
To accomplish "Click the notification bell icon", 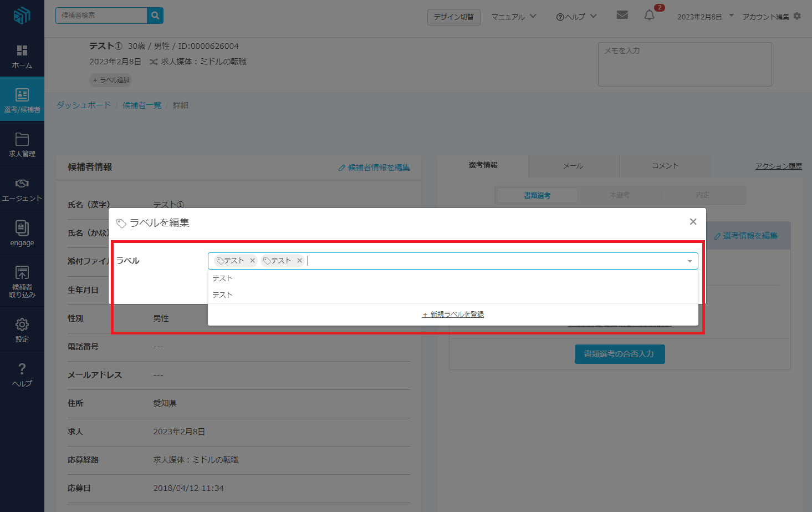I will coord(649,16).
